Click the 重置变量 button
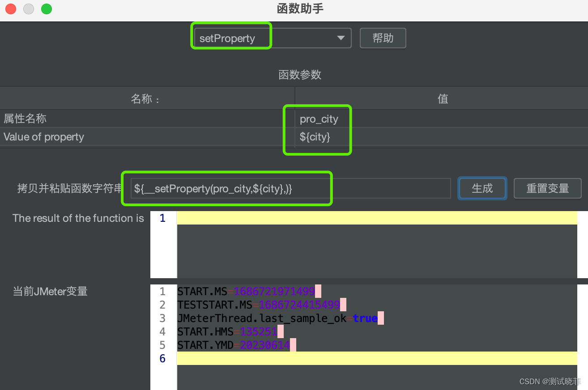Viewport: 588px width, 390px height. pyautogui.click(x=547, y=188)
